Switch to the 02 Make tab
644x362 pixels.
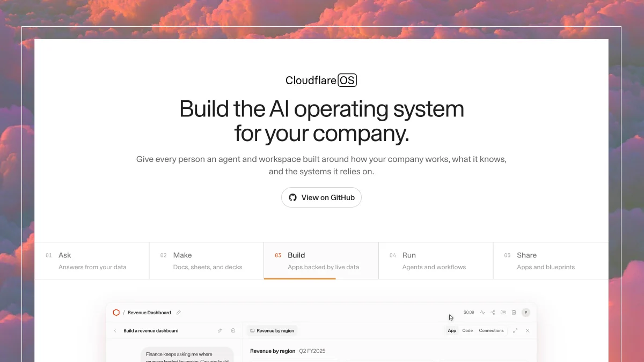tap(207, 261)
